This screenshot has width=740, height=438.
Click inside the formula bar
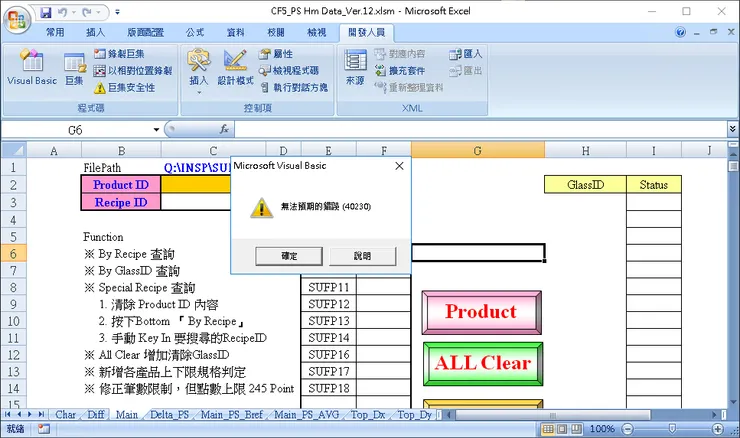[x=480, y=130]
